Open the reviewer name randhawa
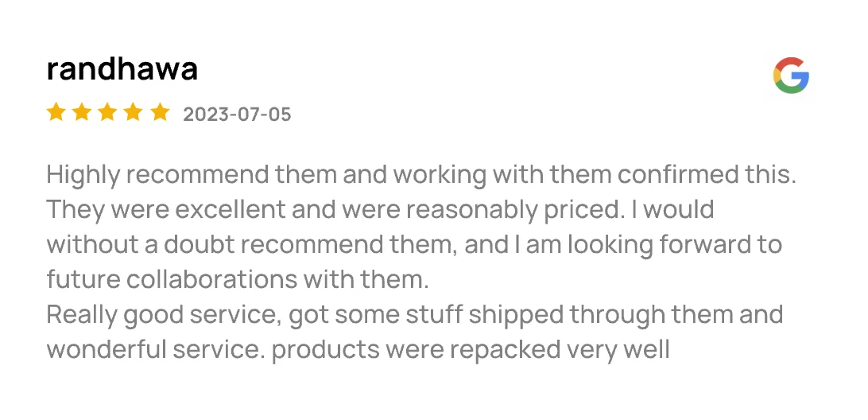Screen dimensions: 868x420 point(122,69)
